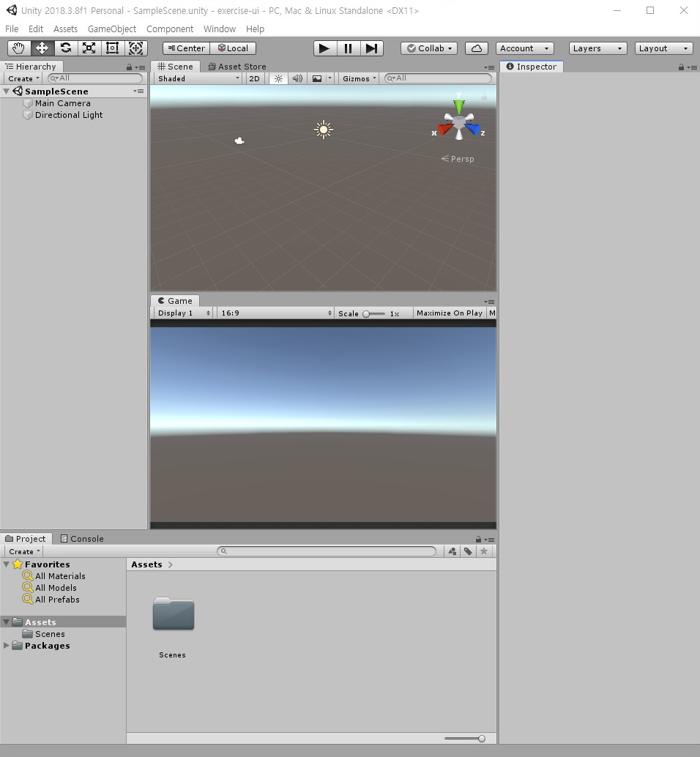
Task: Collapse the SampleScene hierarchy
Action: (7, 92)
